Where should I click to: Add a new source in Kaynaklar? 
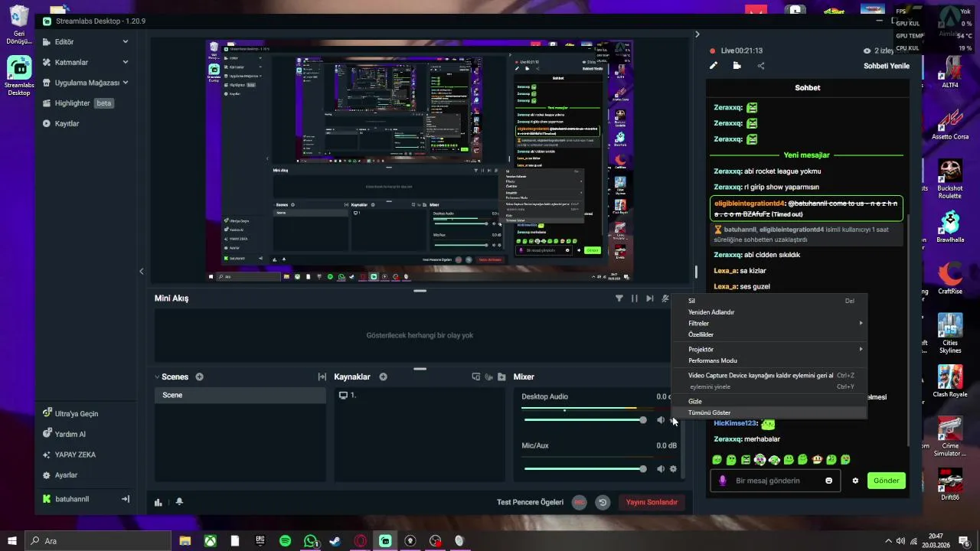[x=383, y=377]
